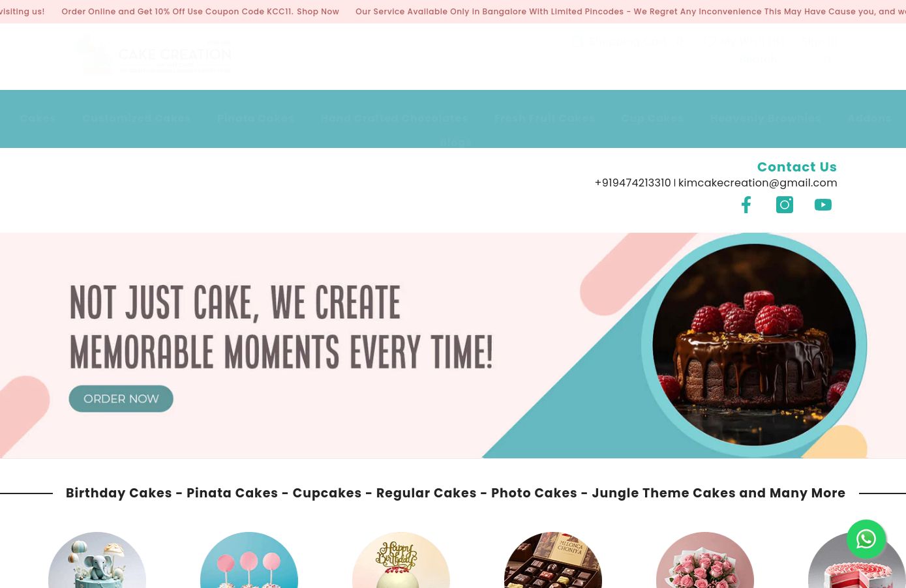This screenshot has width=906, height=588.
Task: Expand the Hand Crafted Chocolates menu
Action: coord(394,118)
